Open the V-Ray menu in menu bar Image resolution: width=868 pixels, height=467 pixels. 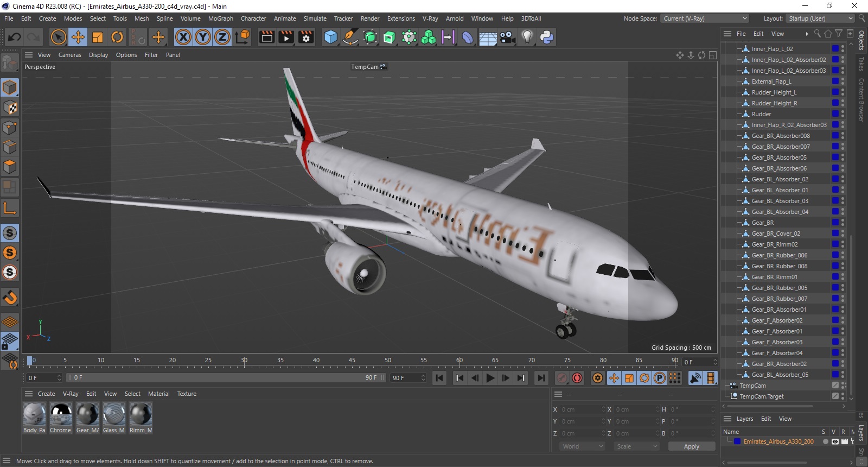pyautogui.click(x=430, y=18)
